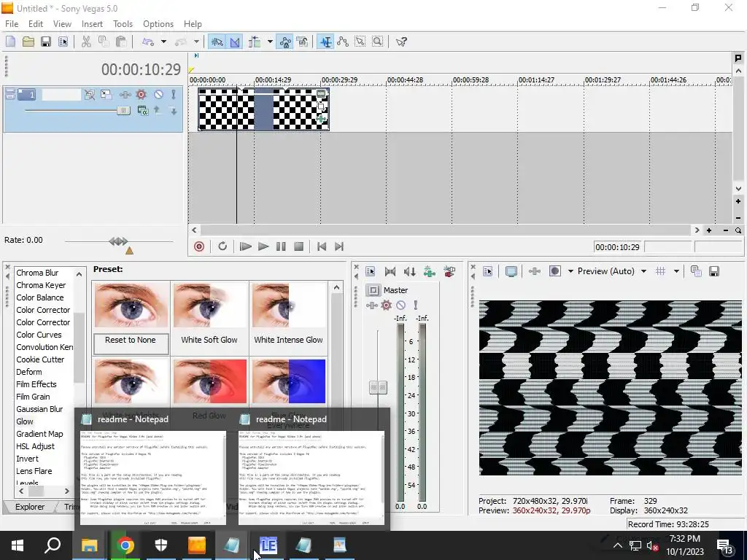Screen dimensions: 747x560
Task: Expand the Auto Ripple mode dropdown
Action: 270,42
